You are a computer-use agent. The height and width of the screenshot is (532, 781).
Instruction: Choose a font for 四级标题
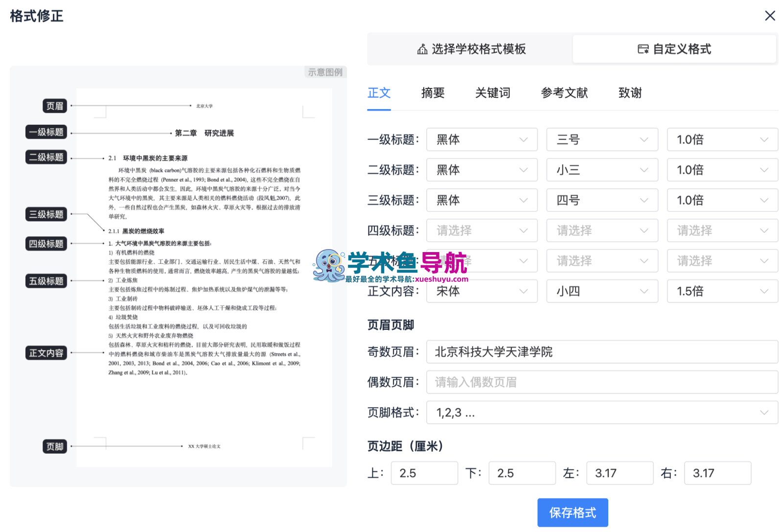[482, 231]
